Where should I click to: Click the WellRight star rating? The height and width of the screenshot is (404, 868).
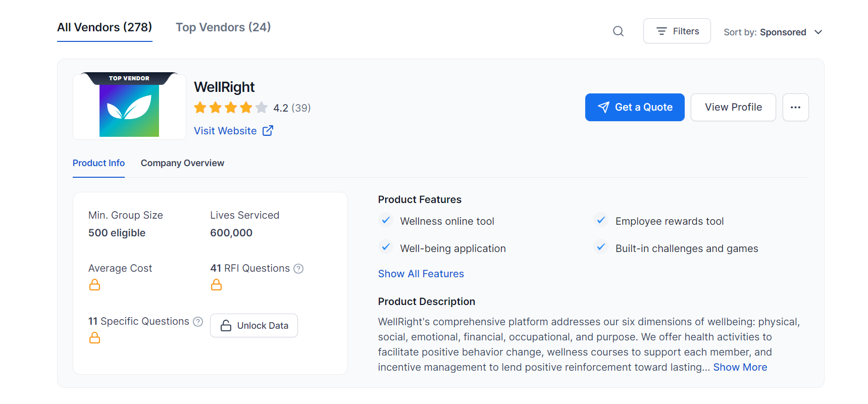coord(231,108)
